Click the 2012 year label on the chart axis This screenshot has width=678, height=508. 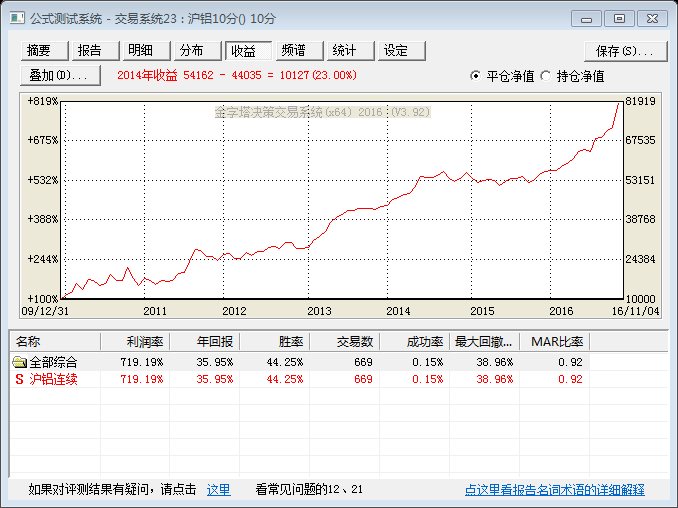[x=234, y=311]
